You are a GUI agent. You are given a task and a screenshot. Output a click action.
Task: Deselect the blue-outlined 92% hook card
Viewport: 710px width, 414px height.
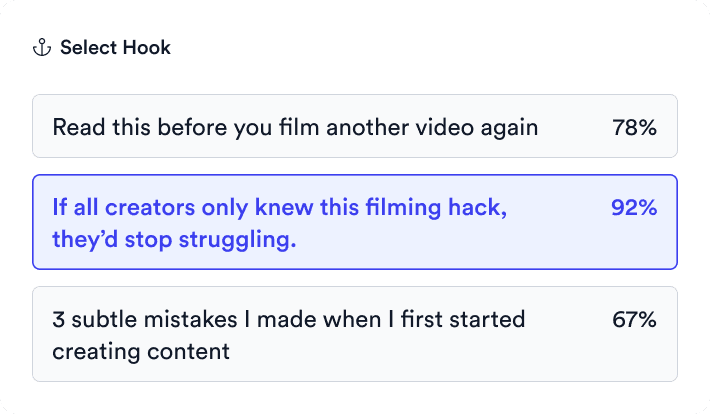coord(355,222)
